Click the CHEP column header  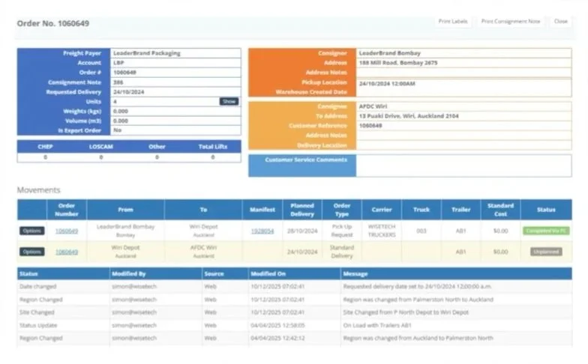[x=45, y=147]
